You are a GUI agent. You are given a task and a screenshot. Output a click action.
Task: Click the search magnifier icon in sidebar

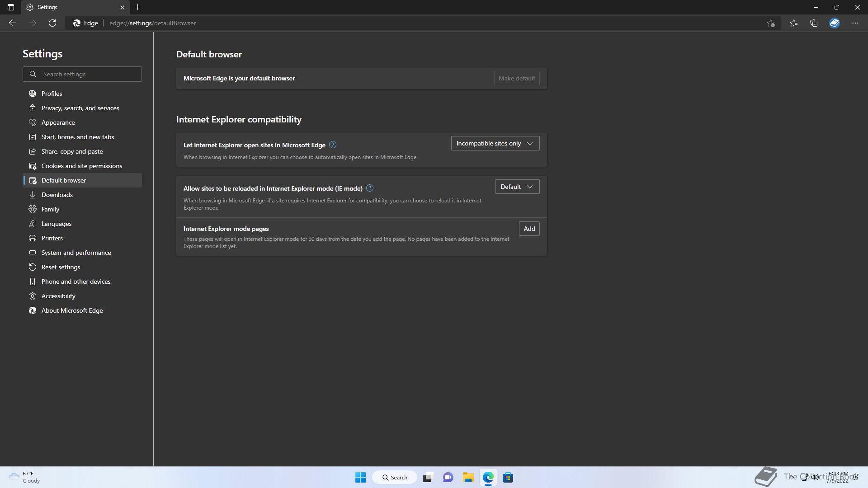[33, 74]
